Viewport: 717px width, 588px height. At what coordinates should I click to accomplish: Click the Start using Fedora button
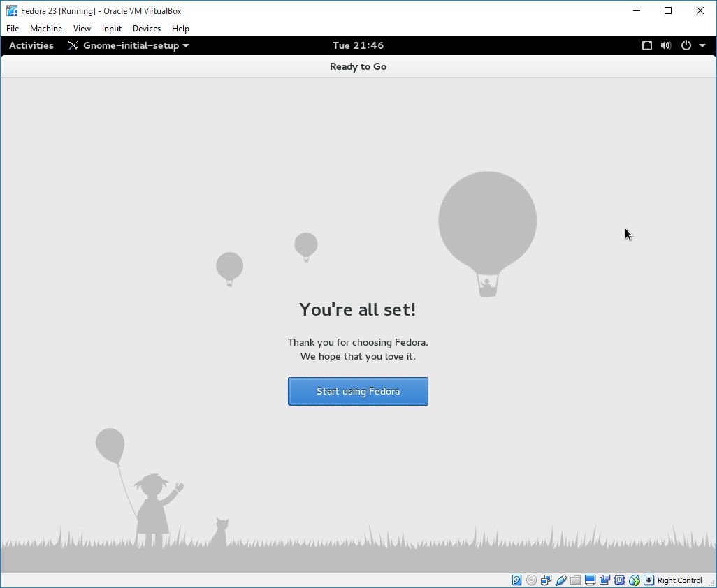[x=358, y=391]
